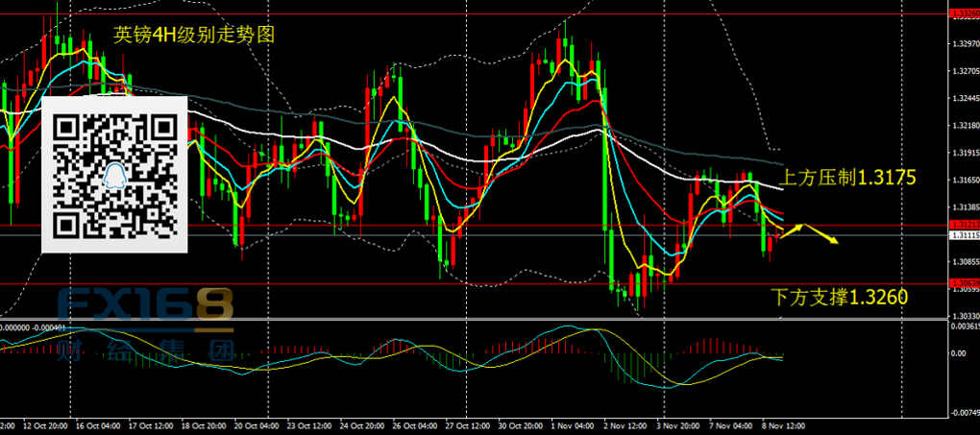Click the 1.31650 price axis label

(963, 180)
